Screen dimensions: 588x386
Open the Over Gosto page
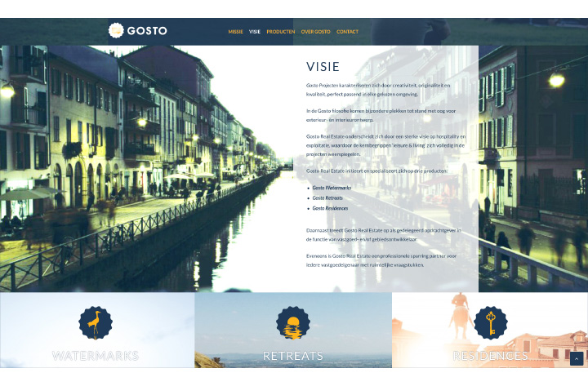pos(316,32)
